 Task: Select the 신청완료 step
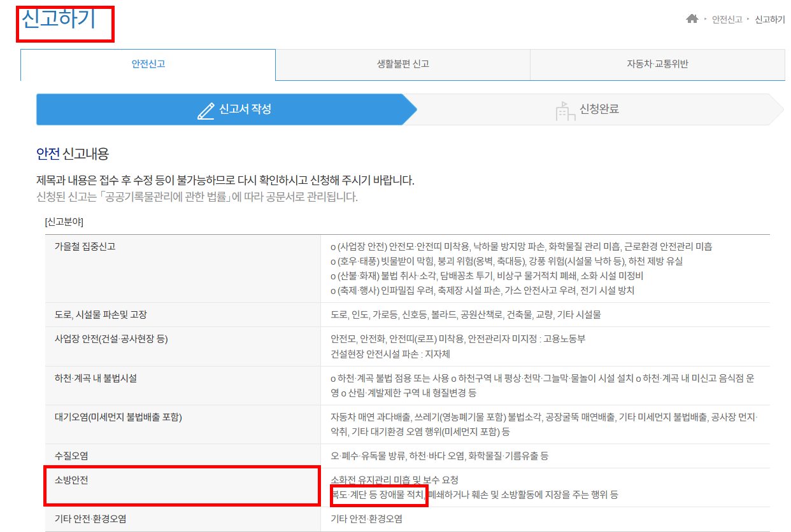pos(594,109)
